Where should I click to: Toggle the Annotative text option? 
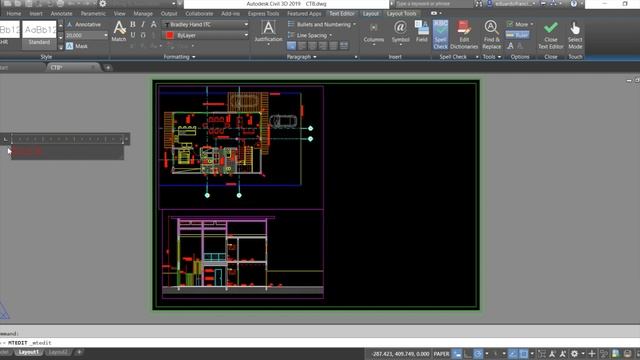[x=84, y=24]
